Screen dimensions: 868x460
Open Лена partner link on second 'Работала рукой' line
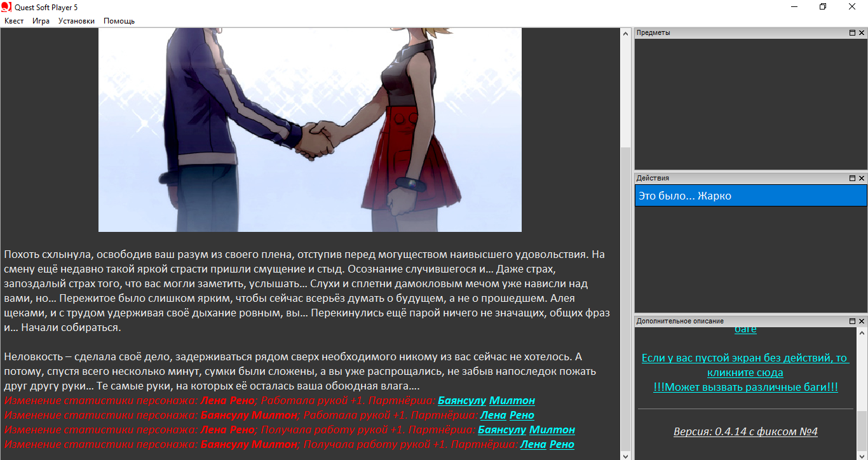(494, 416)
